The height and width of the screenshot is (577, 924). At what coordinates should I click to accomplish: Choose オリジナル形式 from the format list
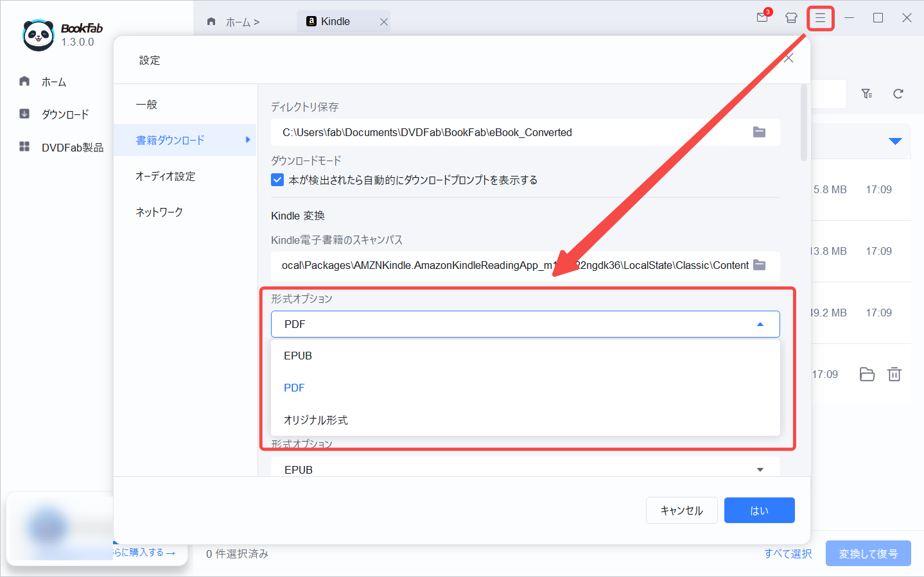(525, 420)
